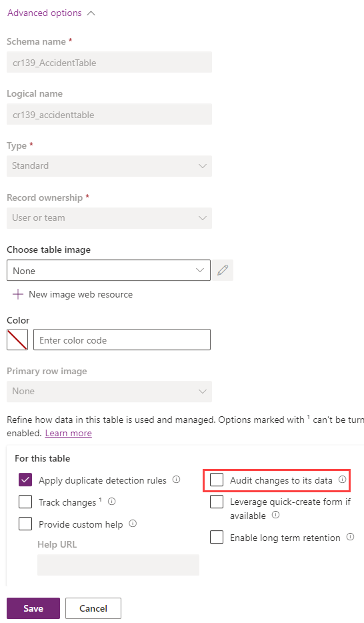Image resolution: width=364 pixels, height=623 pixels.
Task: Click the Enter color code field
Action: click(122, 340)
